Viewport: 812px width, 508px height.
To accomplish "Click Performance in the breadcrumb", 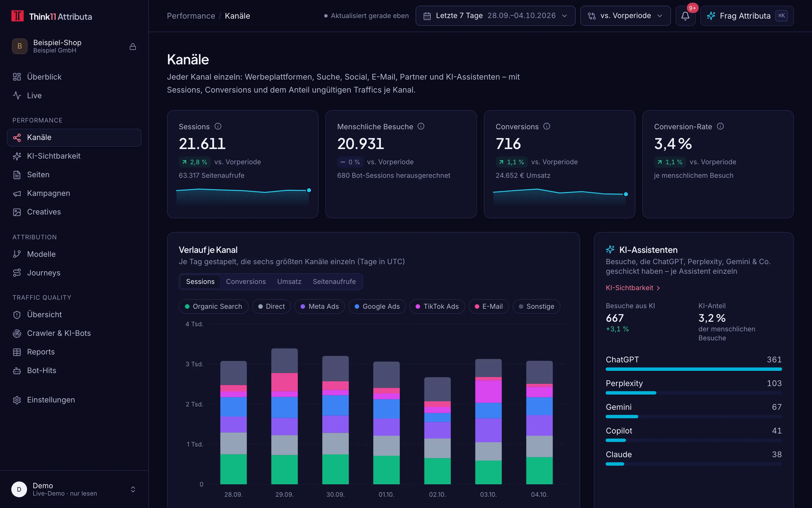I will pyautogui.click(x=191, y=16).
